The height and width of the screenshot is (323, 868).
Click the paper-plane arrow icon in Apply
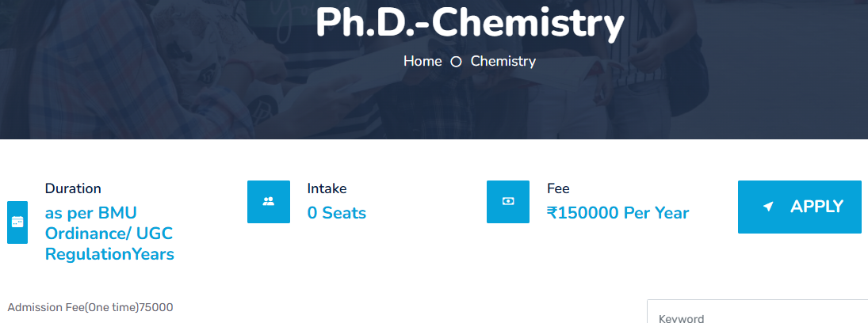tap(767, 207)
